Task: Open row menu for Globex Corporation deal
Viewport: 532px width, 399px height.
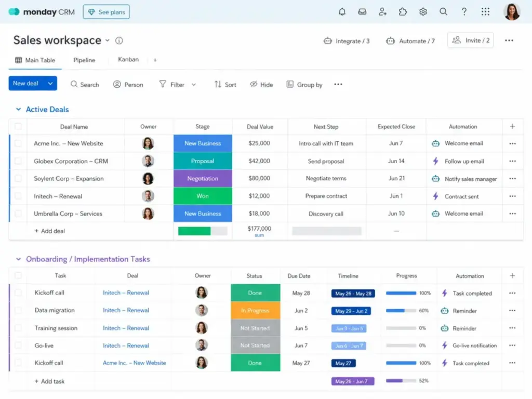Action: pos(512,161)
